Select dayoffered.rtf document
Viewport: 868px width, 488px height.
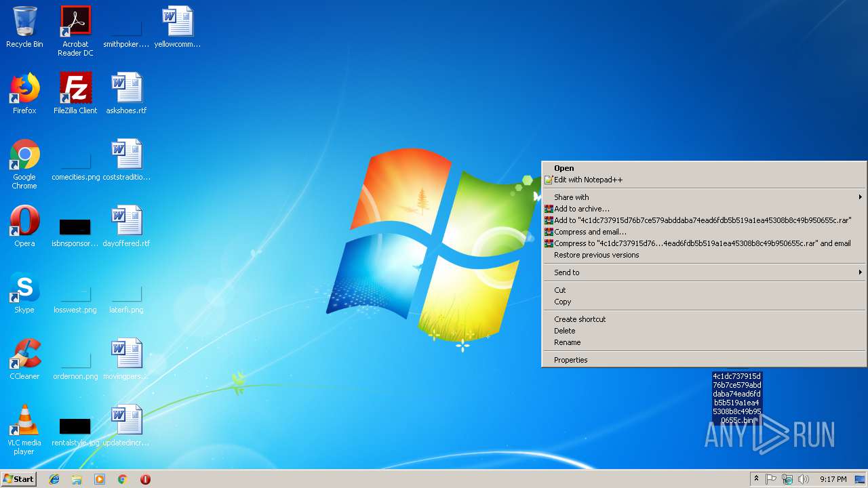click(126, 226)
